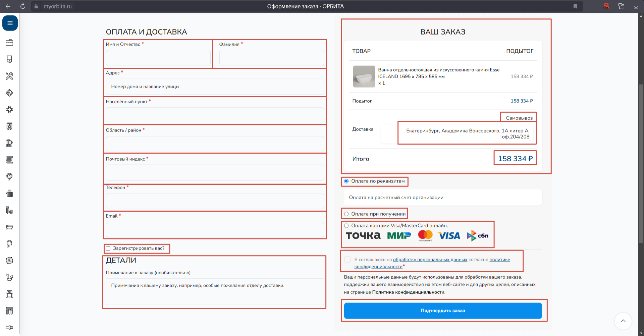Click the scroll-to-top chevron button
Viewport: 644px width, 336px height.
click(x=623, y=321)
